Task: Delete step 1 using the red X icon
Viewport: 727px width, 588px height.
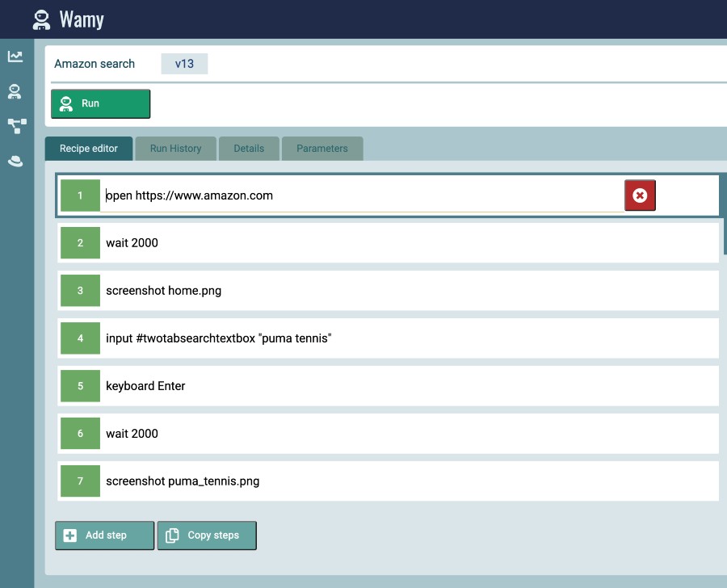Action: [x=640, y=195]
